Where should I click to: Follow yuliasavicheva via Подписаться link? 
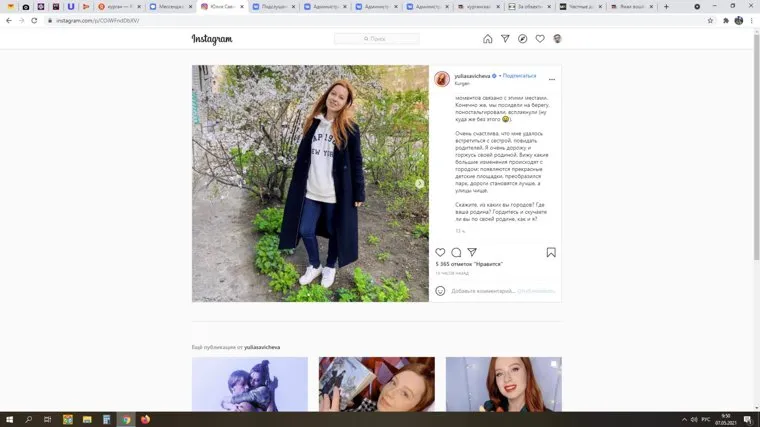(518, 76)
